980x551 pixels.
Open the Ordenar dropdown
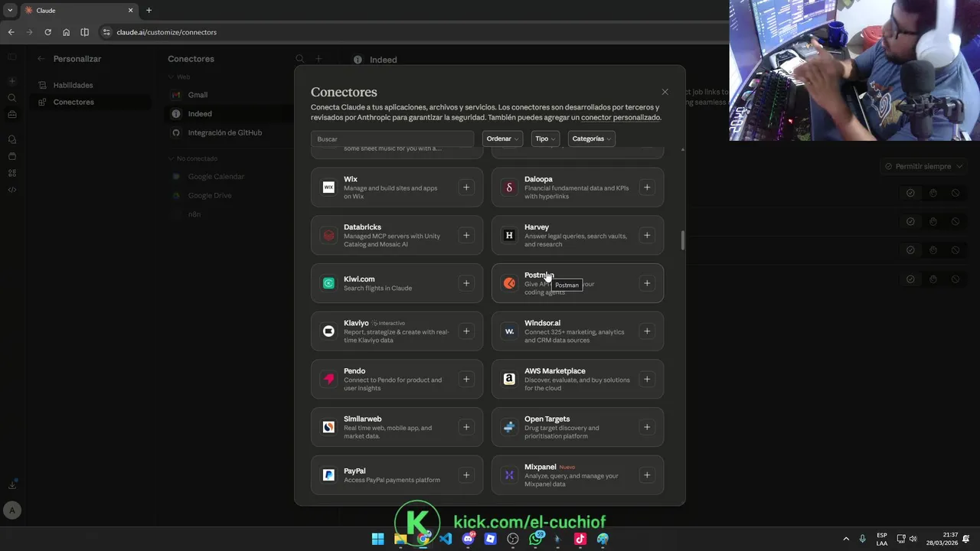click(503, 139)
